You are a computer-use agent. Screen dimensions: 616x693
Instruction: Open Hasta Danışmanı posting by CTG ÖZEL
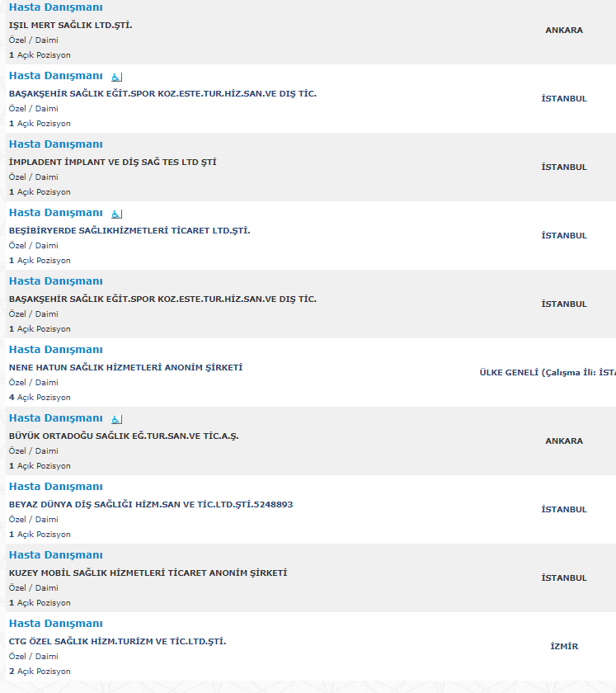click(x=55, y=624)
